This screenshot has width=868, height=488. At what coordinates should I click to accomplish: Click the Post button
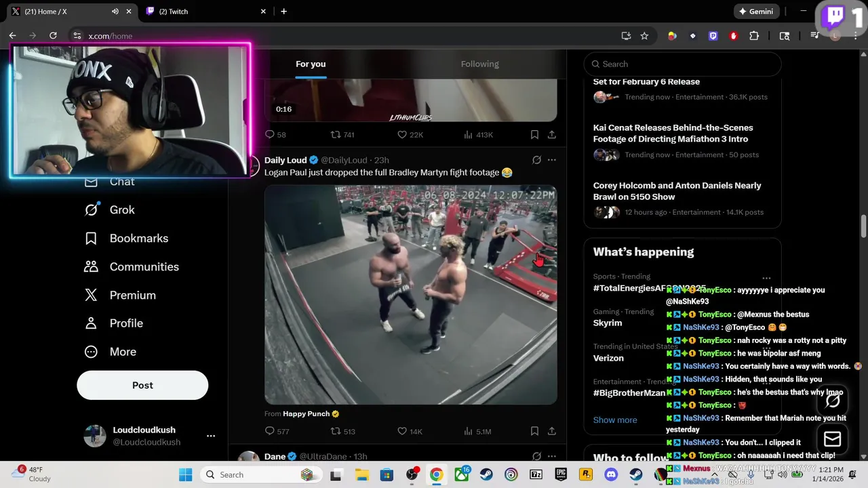142,385
